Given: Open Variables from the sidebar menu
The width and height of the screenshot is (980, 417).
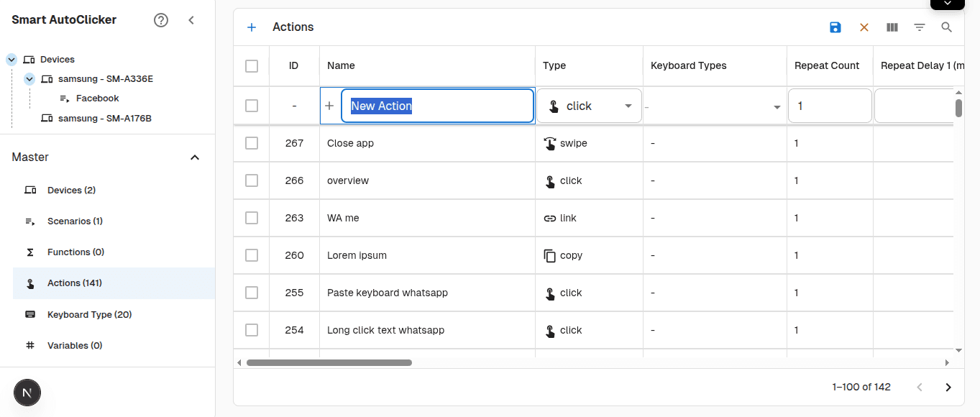Looking at the screenshot, I should pos(74,345).
